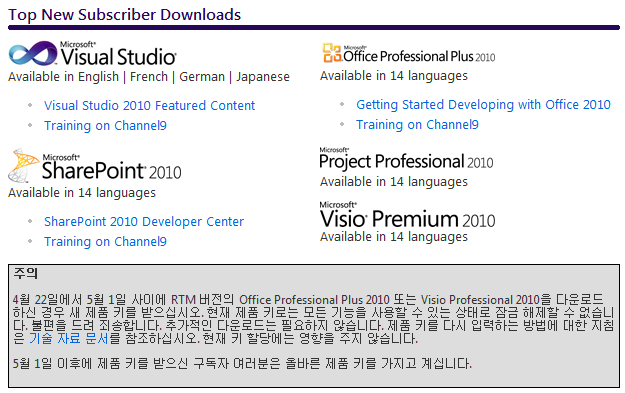The width and height of the screenshot is (625, 393).
Task: Open Training on Channel9 under Visual Studio
Action: (x=105, y=126)
